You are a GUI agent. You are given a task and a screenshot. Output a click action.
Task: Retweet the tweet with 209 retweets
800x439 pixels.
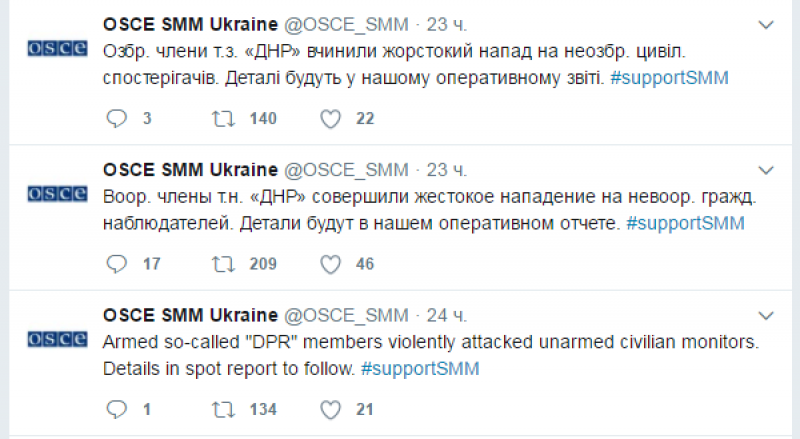click(x=223, y=264)
